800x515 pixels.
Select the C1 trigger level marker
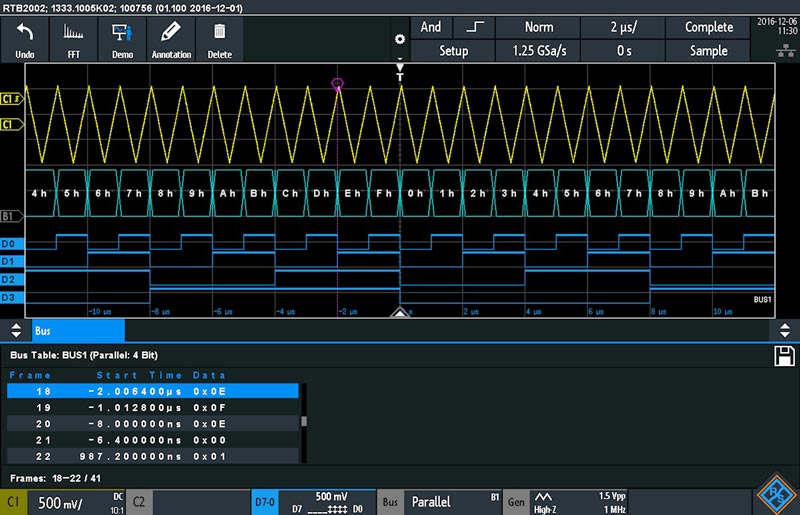click(x=12, y=99)
